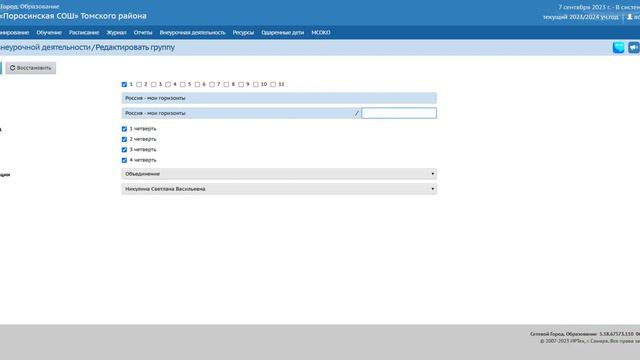Screen dimensions: 640x360
Task: Open the Внеурочная деятельность menu
Action: point(192,33)
